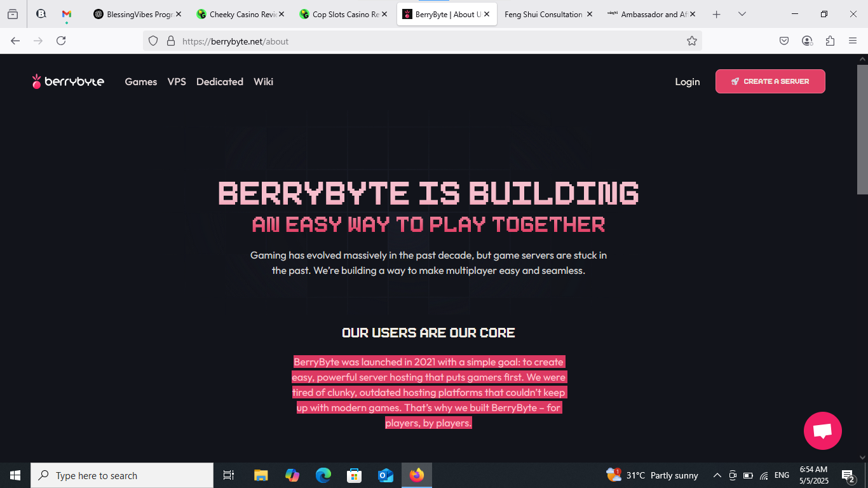
Task: Click the network icon in system tray
Action: tap(764, 475)
